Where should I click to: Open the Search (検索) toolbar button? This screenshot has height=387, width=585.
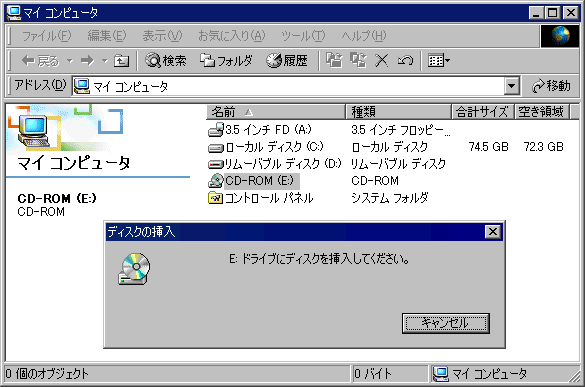[165, 60]
